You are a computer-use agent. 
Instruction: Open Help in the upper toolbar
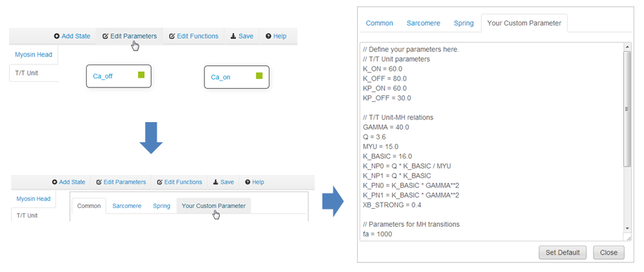[276, 36]
